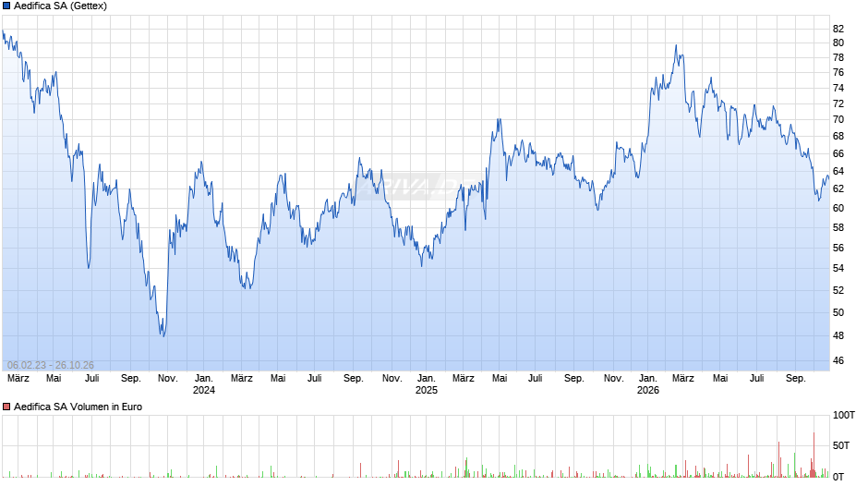Click the price axis value 48
868x486 pixels.
[838, 335]
